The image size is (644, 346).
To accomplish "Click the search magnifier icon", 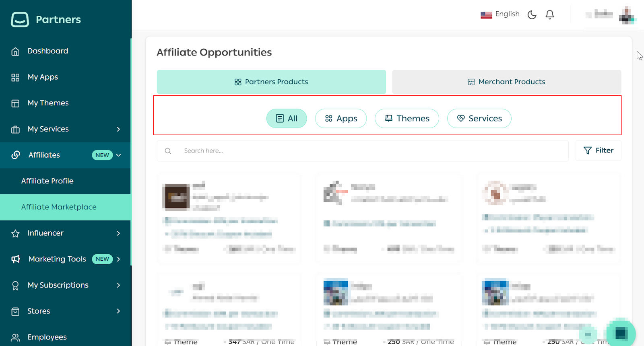I will pos(168,151).
